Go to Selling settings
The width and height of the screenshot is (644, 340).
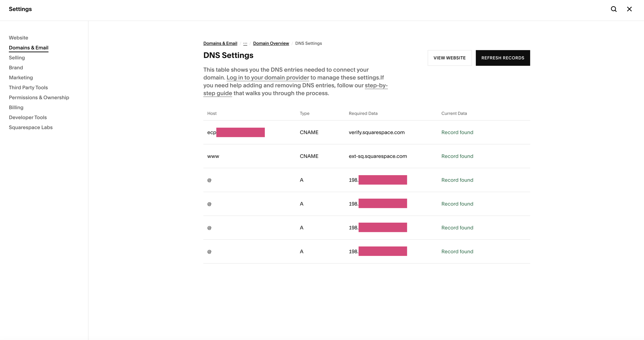pyautogui.click(x=17, y=58)
